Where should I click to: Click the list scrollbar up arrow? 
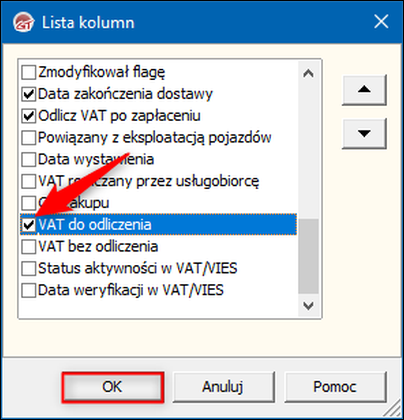point(308,73)
